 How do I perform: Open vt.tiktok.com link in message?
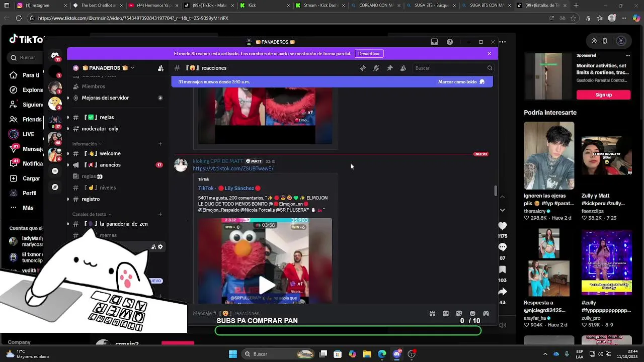click(x=233, y=168)
